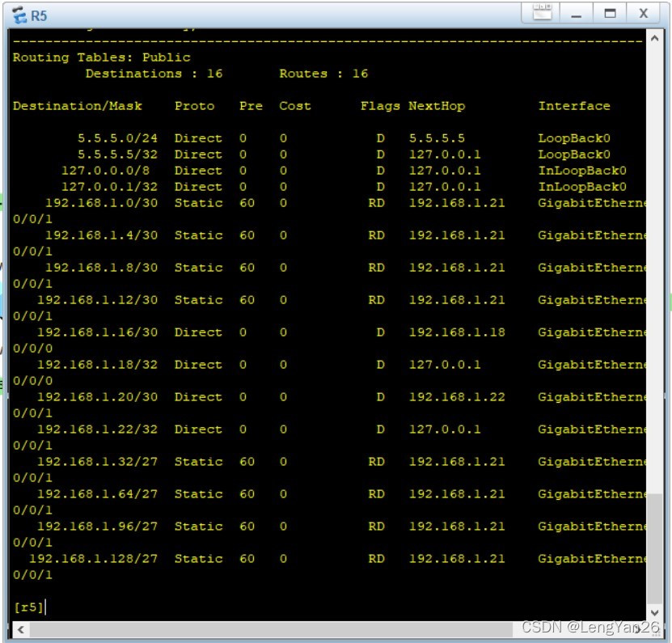Click destination 192.168.1.64/27
Image resolution: width=672 pixels, height=643 pixels.
[x=97, y=494]
